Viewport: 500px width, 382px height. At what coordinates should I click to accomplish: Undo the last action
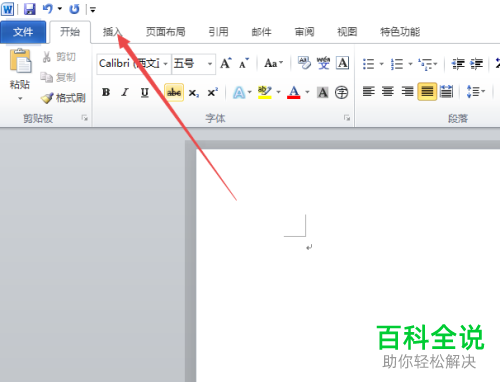point(48,9)
